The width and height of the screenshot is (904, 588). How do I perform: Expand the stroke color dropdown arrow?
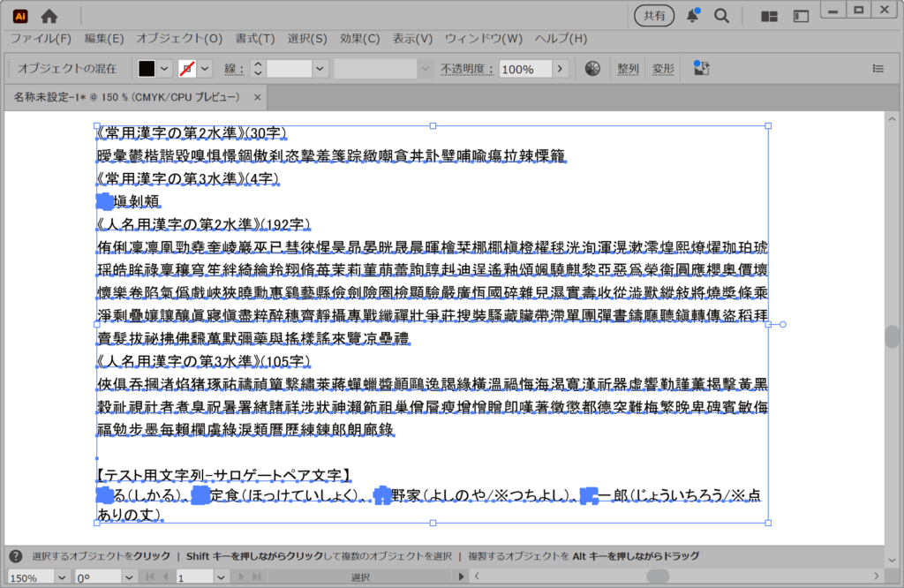coord(206,69)
